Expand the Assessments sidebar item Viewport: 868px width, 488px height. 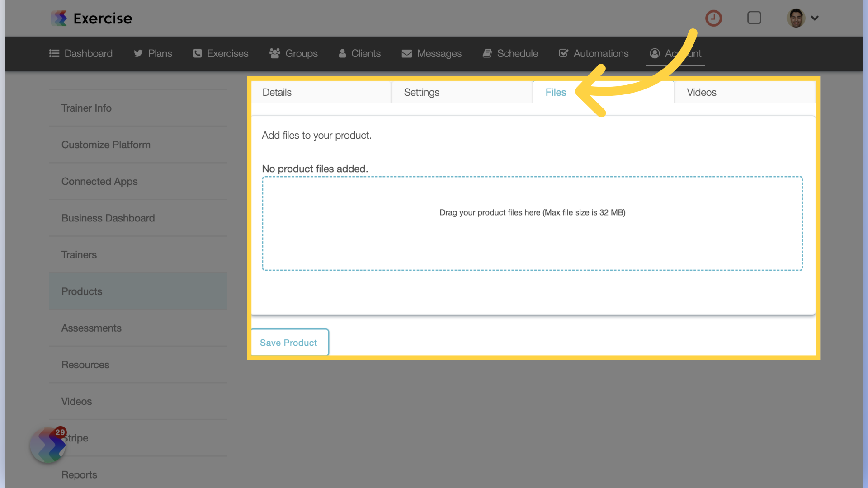pos(91,328)
